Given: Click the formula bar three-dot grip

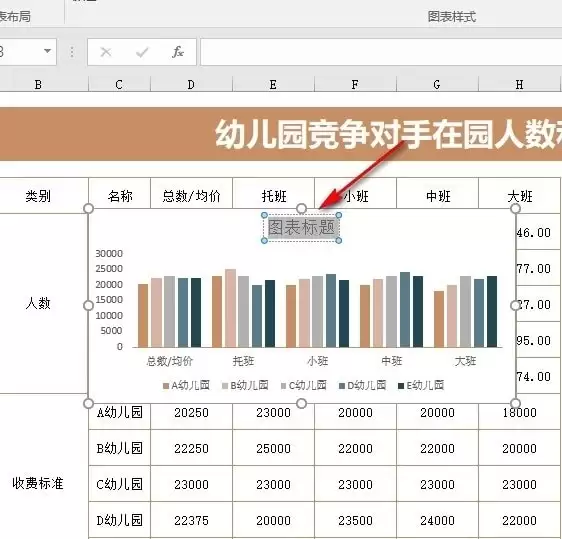Looking at the screenshot, I should 72,52.
